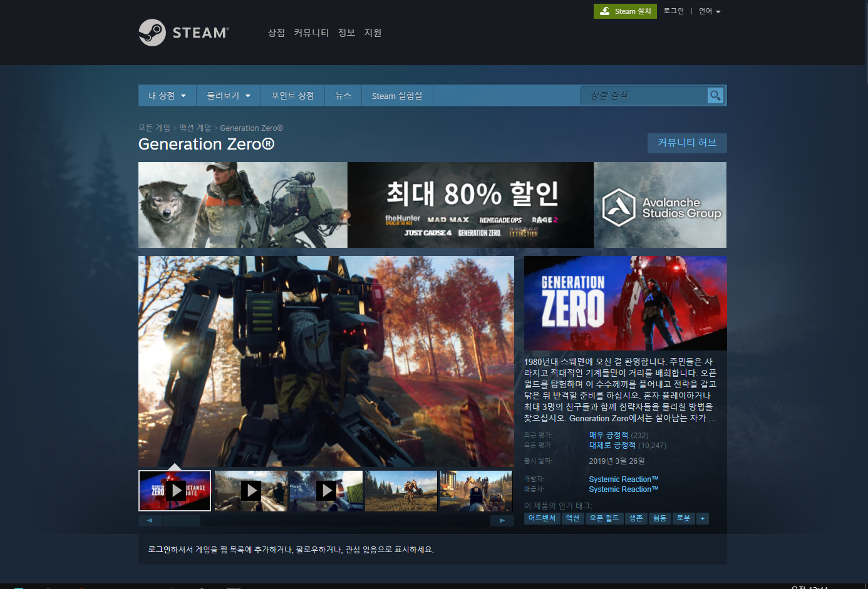Open the 지원 support menu
The image size is (868, 589).
coord(373,33)
